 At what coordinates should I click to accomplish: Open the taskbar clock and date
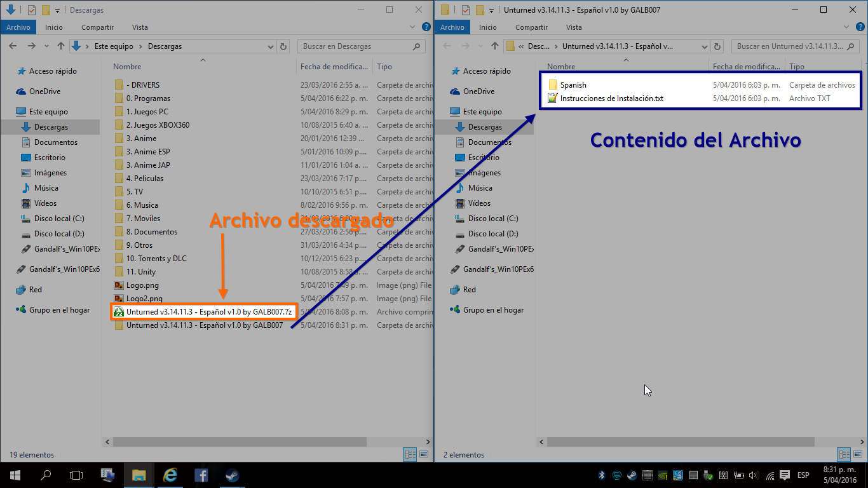840,475
